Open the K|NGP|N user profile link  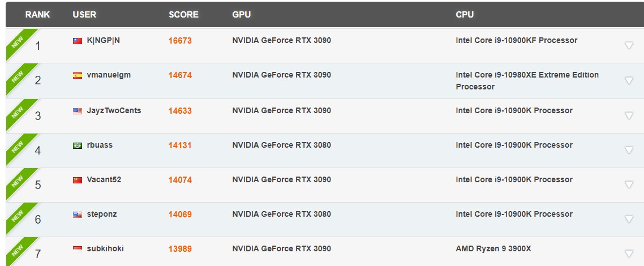click(x=104, y=40)
